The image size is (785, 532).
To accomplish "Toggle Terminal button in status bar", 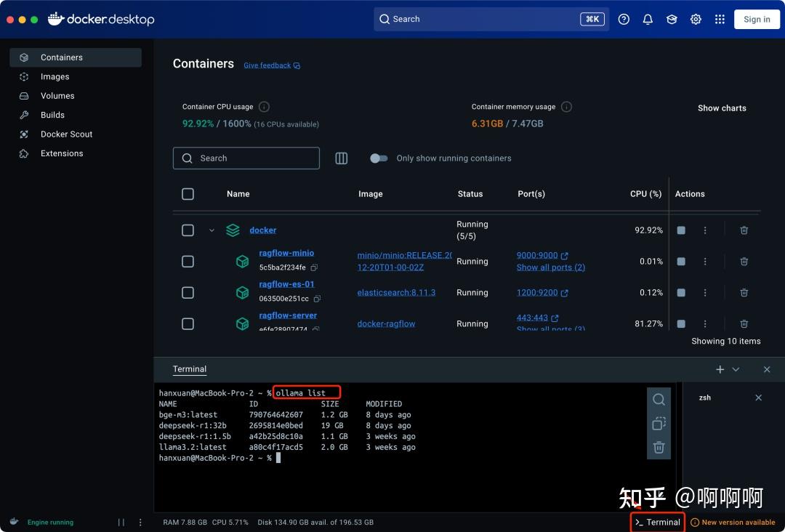I will coord(657,522).
